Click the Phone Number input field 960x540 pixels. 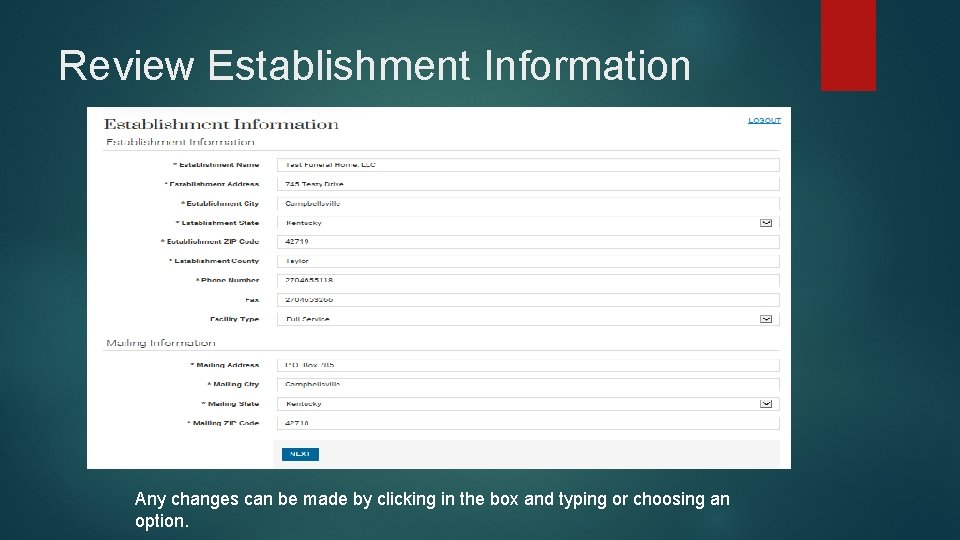tap(528, 280)
